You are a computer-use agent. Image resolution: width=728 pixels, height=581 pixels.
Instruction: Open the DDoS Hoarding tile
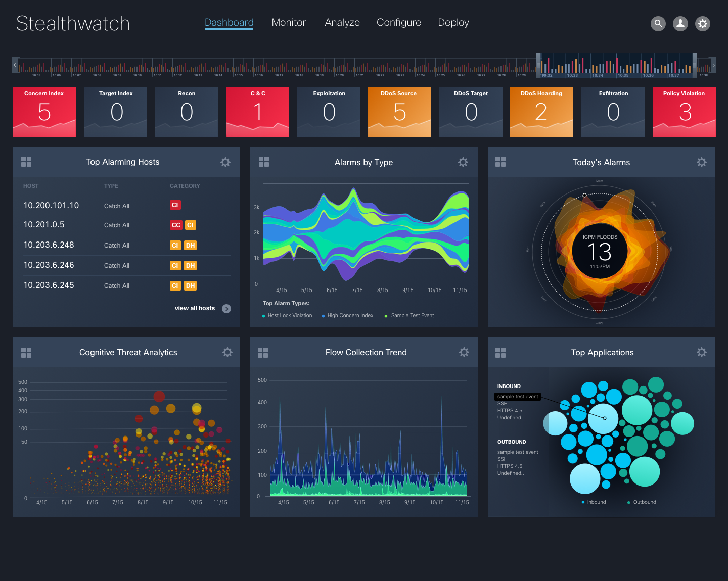541,112
